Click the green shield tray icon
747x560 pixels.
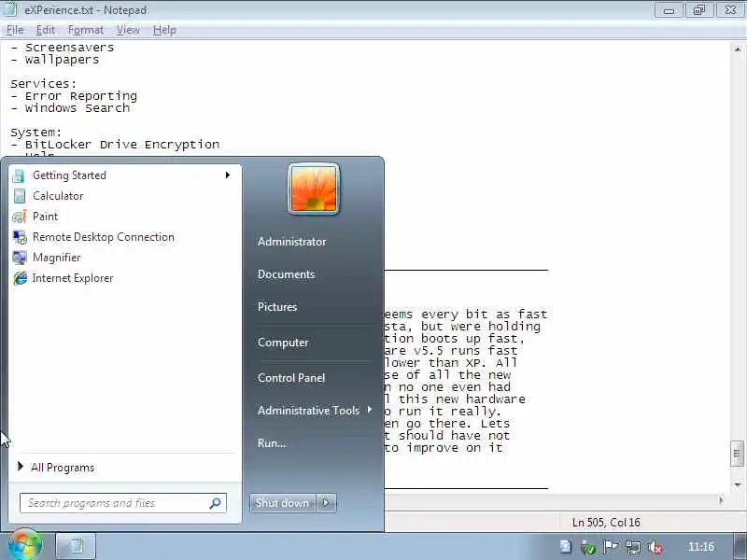pyautogui.click(x=588, y=548)
